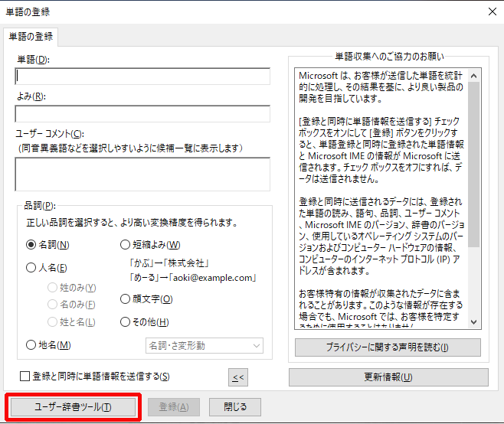Click プライバシーに関する声明を読む button

coord(388,347)
